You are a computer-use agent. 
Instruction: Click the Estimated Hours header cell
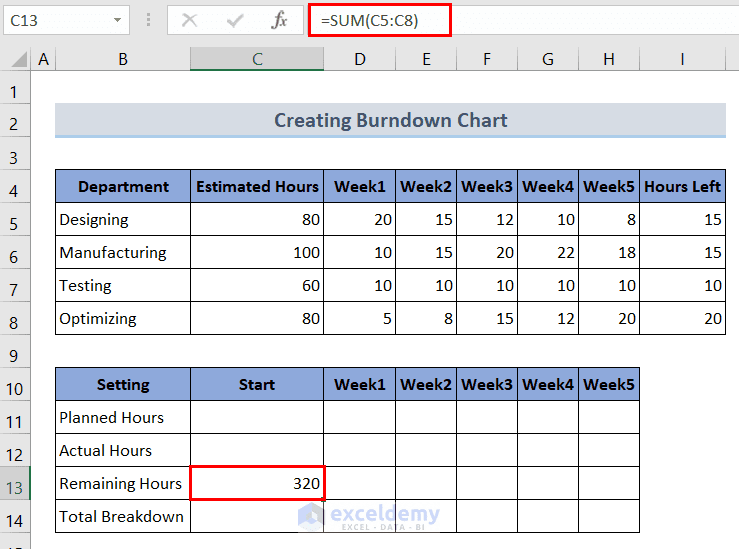click(257, 187)
